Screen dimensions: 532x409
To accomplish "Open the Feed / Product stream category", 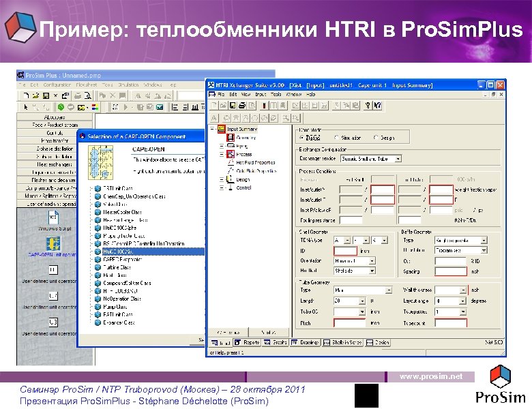I will coord(55,125).
